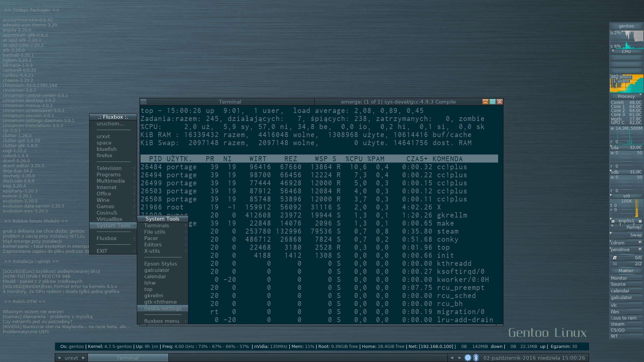
Task: Click the gkrellm mail count icon
Action: tap(615, 258)
